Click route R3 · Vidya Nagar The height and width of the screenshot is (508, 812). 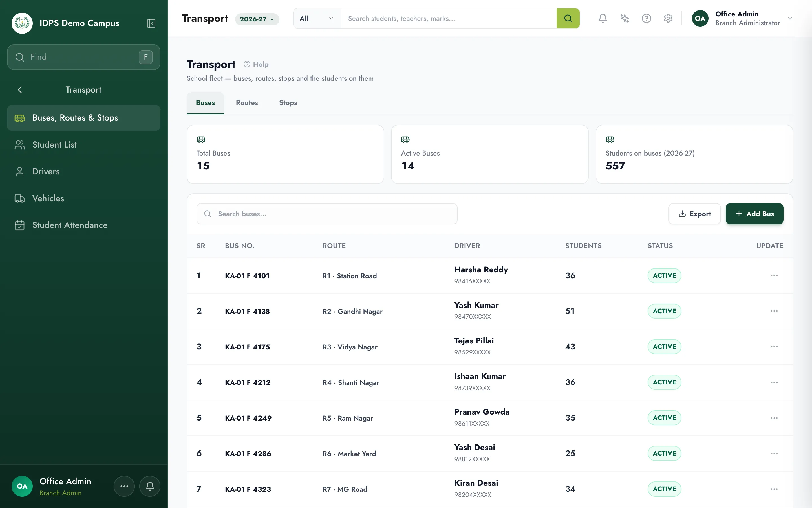pos(350,347)
